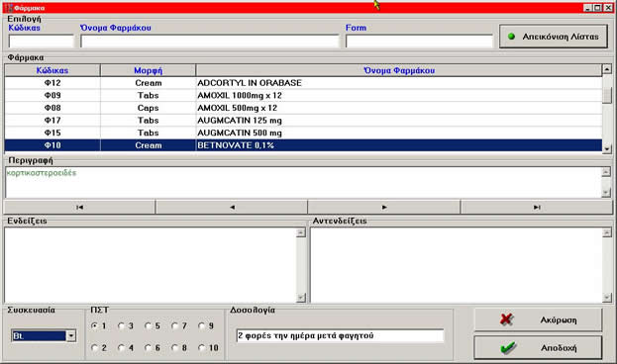Click Cream form cell of ADCORTYL row
Screen dimensions: 617x364
click(148, 83)
